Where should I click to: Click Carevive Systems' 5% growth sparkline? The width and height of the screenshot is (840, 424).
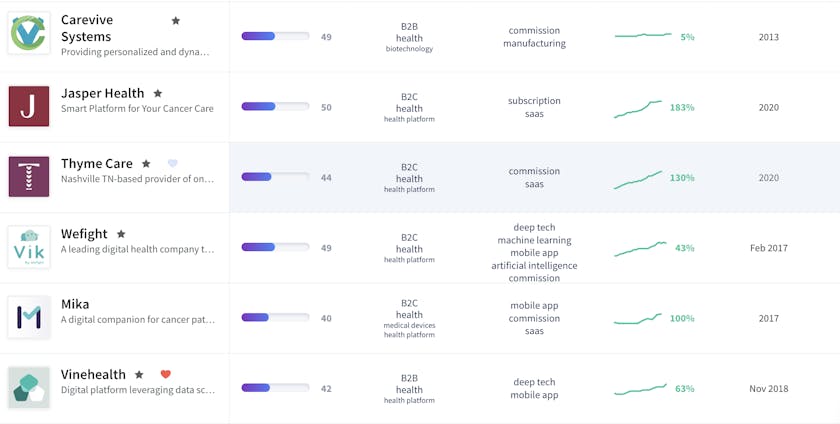point(643,36)
